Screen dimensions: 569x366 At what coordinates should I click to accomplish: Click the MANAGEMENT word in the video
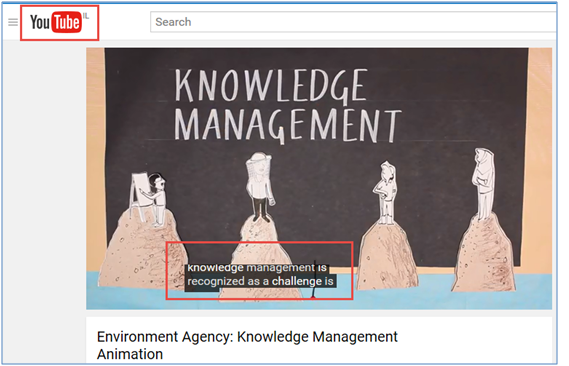pyautogui.click(x=287, y=125)
